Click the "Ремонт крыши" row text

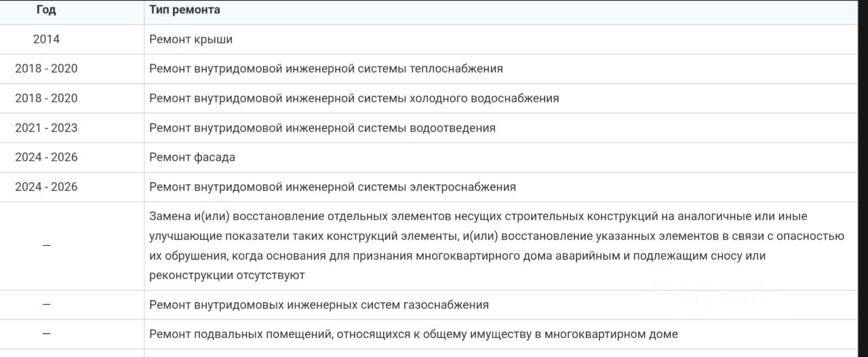coord(191,39)
